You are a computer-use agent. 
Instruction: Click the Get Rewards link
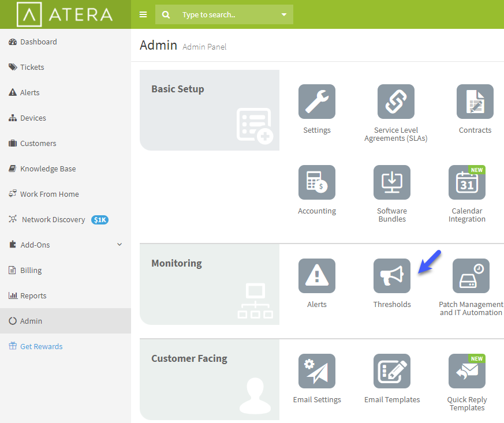coord(41,346)
